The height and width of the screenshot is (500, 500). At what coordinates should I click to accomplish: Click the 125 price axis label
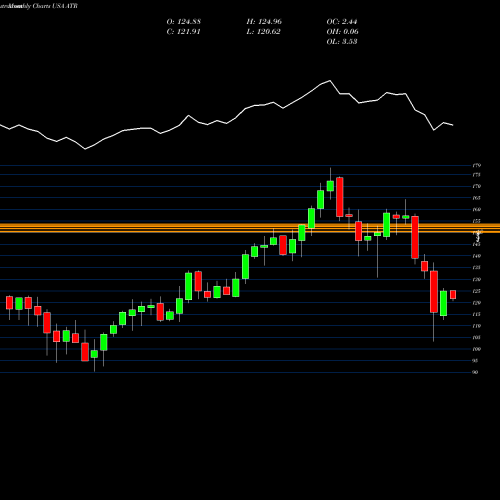(x=476, y=291)
